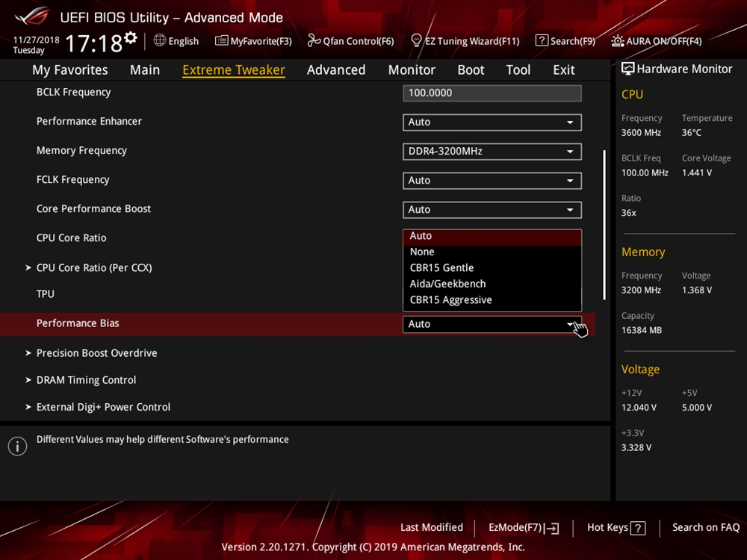Open settings gear next to clock

click(131, 37)
